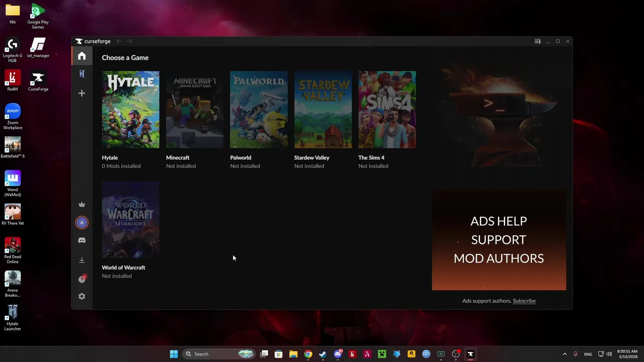
Task: Open the Discord icon in the CurseForge sidebar
Action: click(82, 240)
